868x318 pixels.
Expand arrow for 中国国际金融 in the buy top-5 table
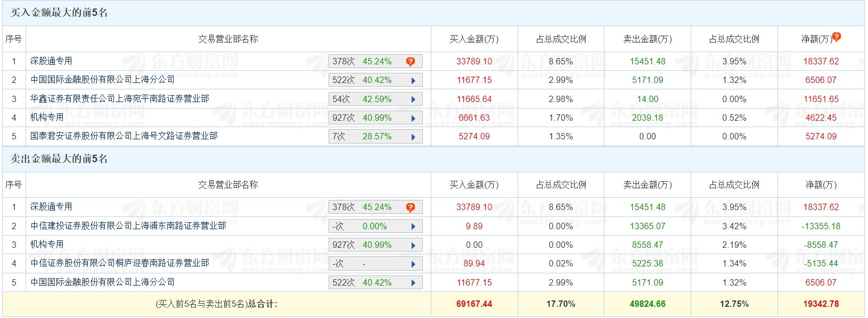tap(413, 81)
